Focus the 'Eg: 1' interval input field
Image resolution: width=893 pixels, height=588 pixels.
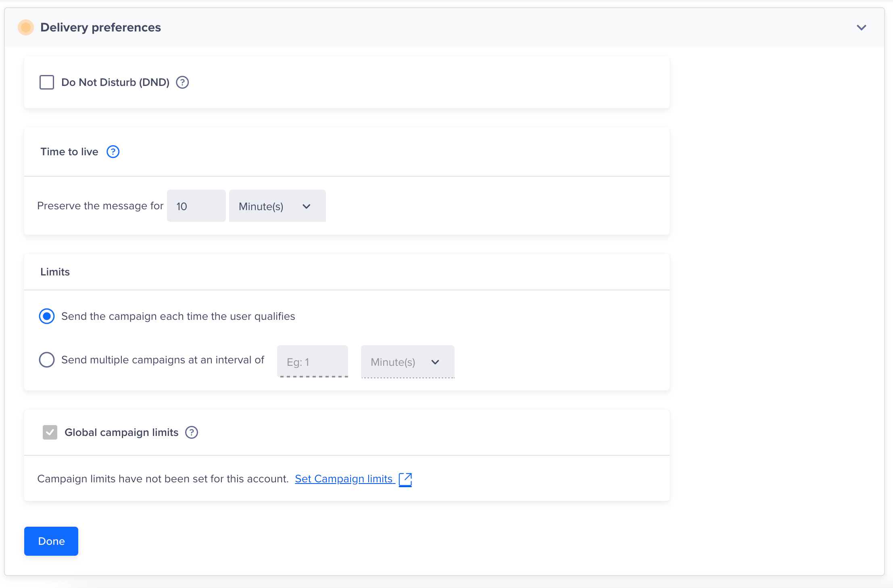[x=313, y=361]
